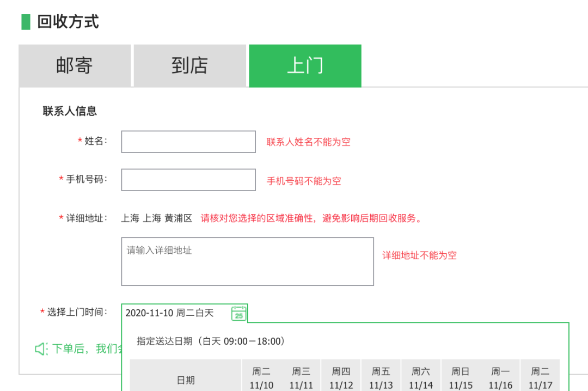Select the 周二 11/10 date column
The image size is (588, 391).
pos(261,376)
